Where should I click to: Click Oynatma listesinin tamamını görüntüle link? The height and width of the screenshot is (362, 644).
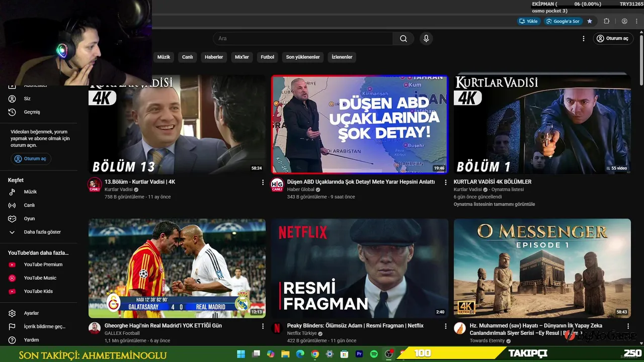[x=494, y=204]
